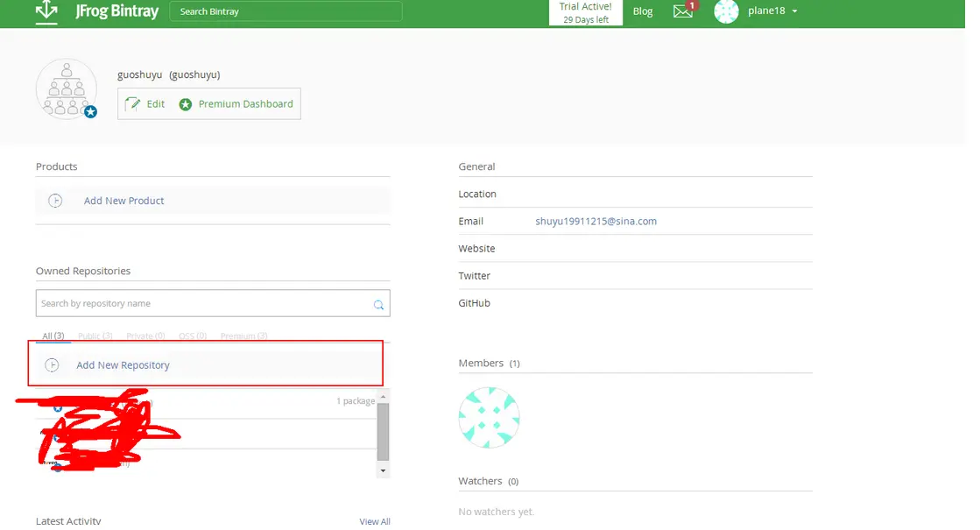Click the guoshuyu (guoshuyu) name text
Viewport: 980px width, 530px height.
[169, 74]
